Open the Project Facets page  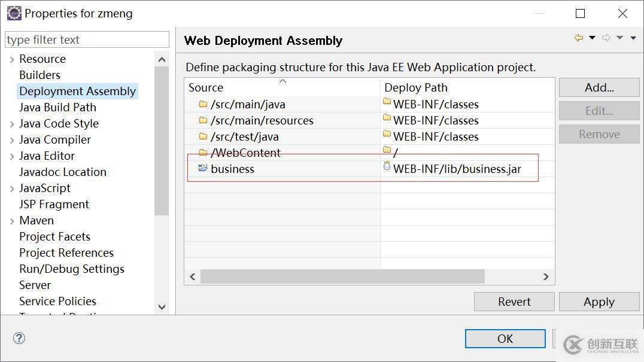click(x=54, y=236)
